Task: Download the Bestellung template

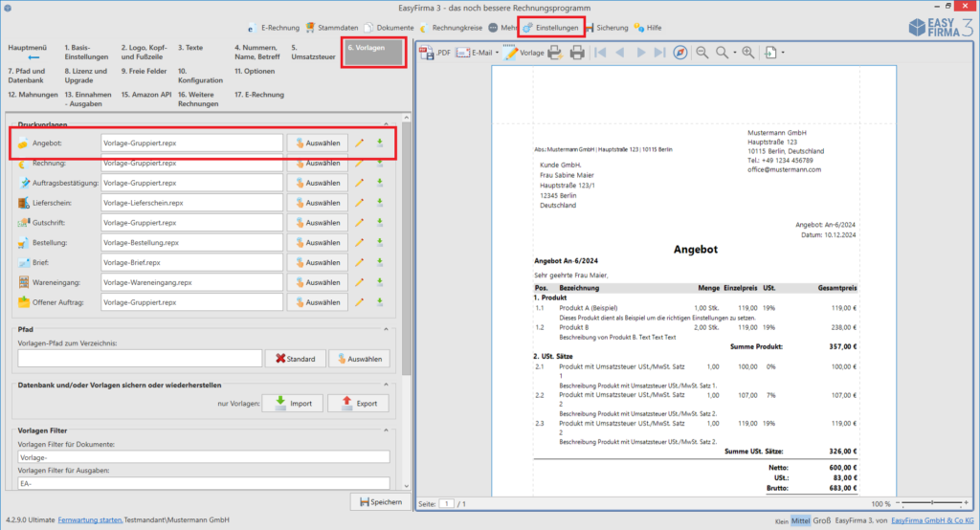Action: pos(379,242)
